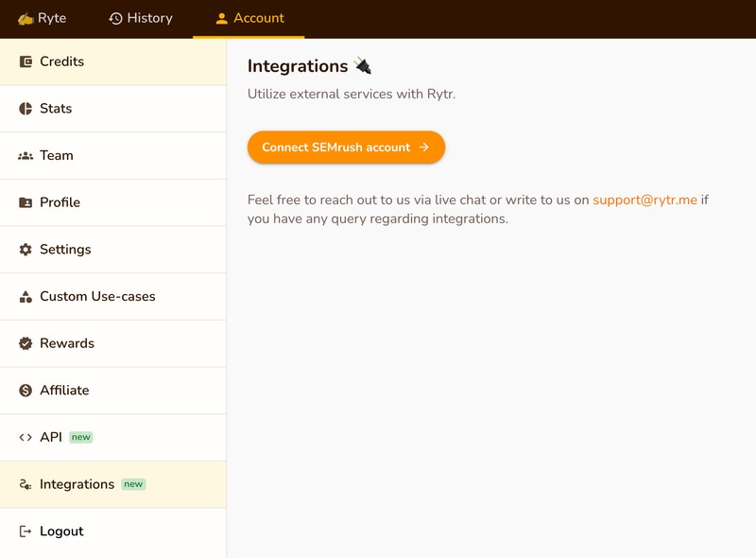This screenshot has height=558, width=756.
Task: Click the Profile folder icon
Action: point(26,202)
